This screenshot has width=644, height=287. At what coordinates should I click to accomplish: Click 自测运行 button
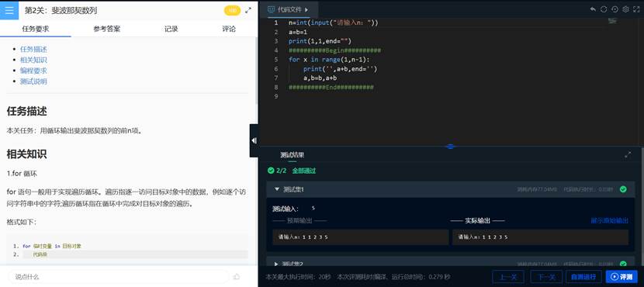[x=583, y=277]
